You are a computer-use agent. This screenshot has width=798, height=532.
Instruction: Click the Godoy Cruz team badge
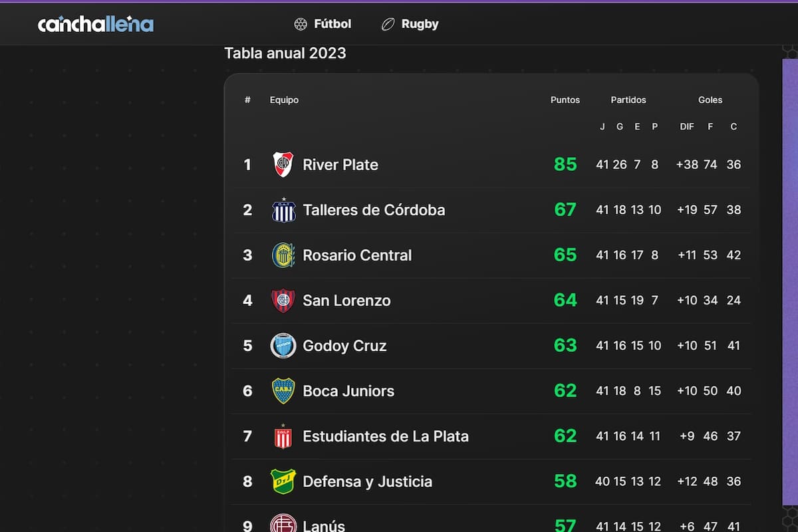283,345
